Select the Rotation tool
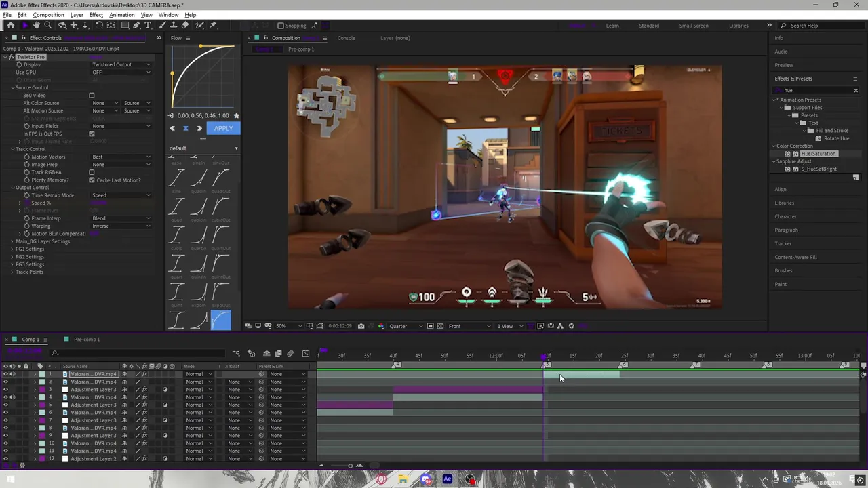The width and height of the screenshot is (868, 488). tap(99, 25)
